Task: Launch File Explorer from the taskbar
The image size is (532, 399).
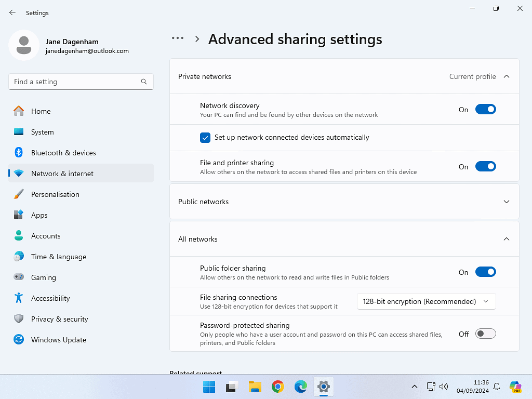Action: [255, 387]
